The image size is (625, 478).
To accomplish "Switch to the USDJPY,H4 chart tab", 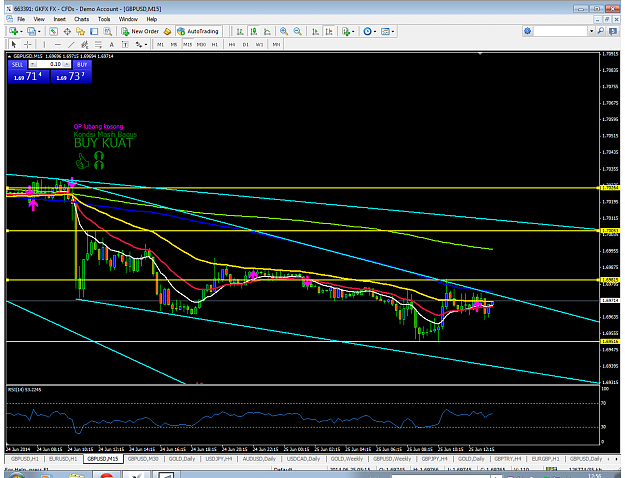I will 219,459.
